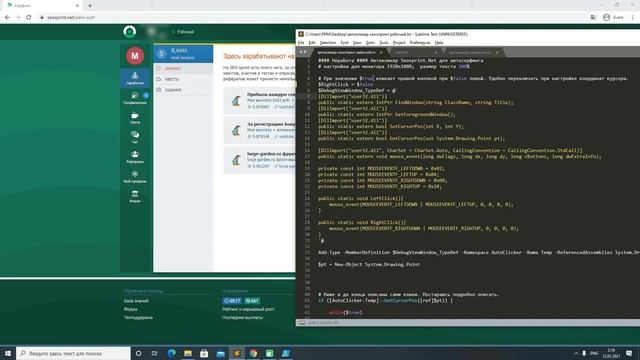Close the second Sublime Text file tab

coord(436,52)
